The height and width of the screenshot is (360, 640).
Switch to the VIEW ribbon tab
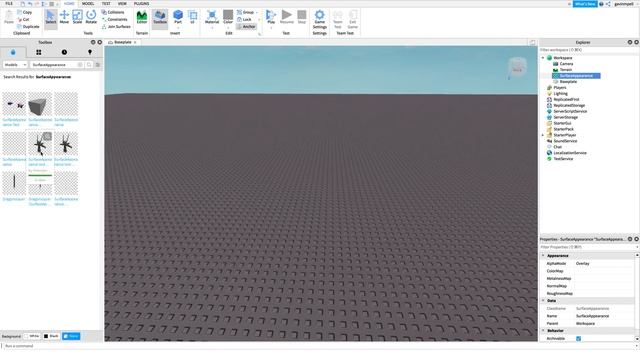(x=122, y=4)
